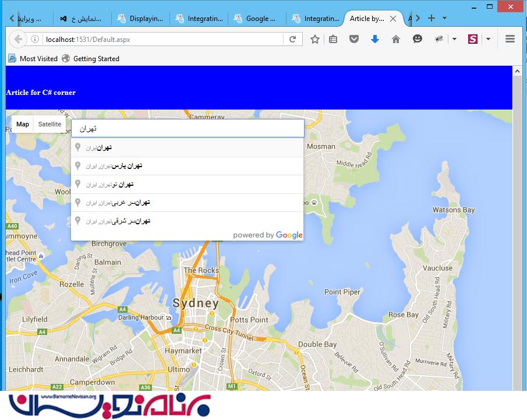Bookmark this page with the star icon
Image resolution: width=527 pixels, height=420 pixels.
[x=315, y=39]
